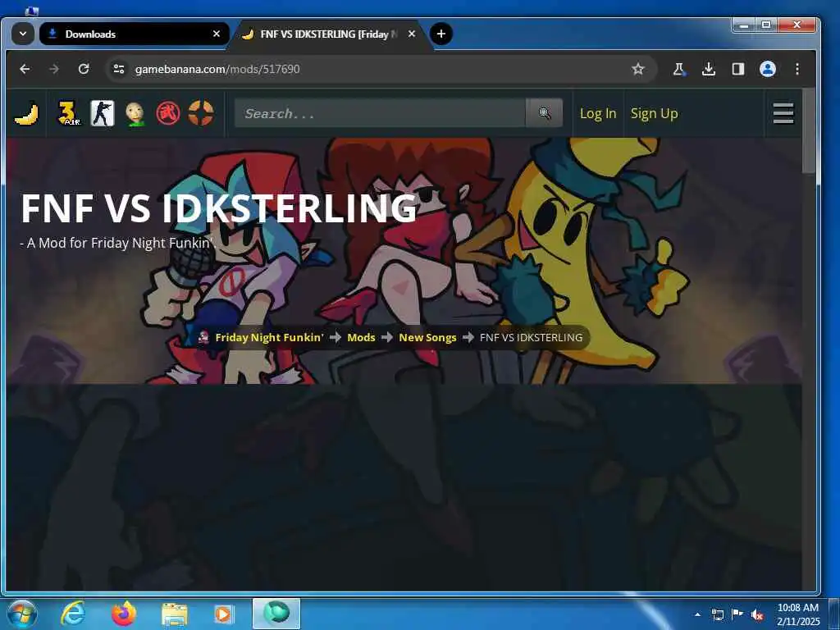Open the GameBanana home banana logo

click(27, 113)
